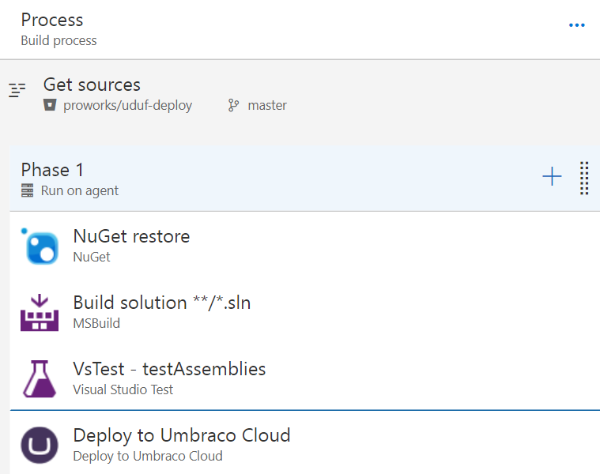This screenshot has width=600, height=474.
Task: Select the Build solution **/*.sln task
Action: point(162,303)
